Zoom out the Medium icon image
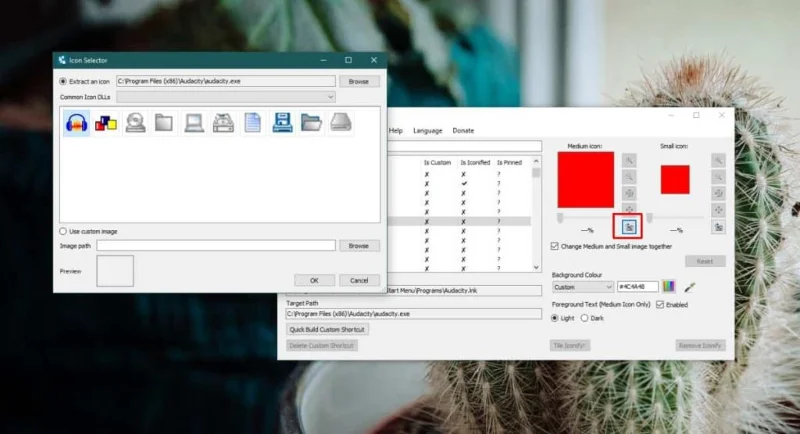 pyautogui.click(x=629, y=177)
